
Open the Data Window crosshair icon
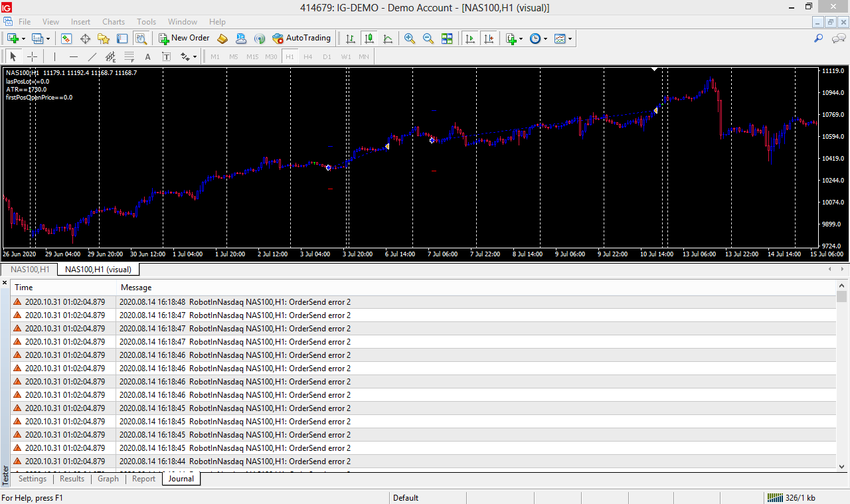point(85,39)
